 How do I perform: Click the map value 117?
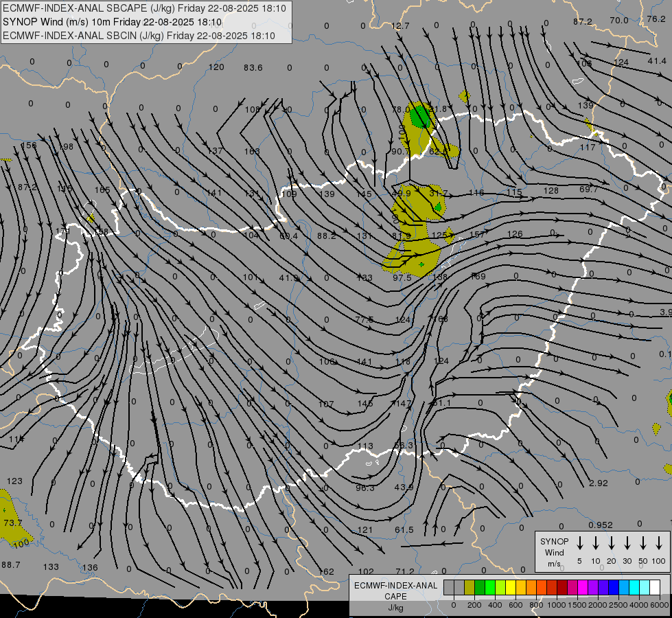click(x=588, y=147)
